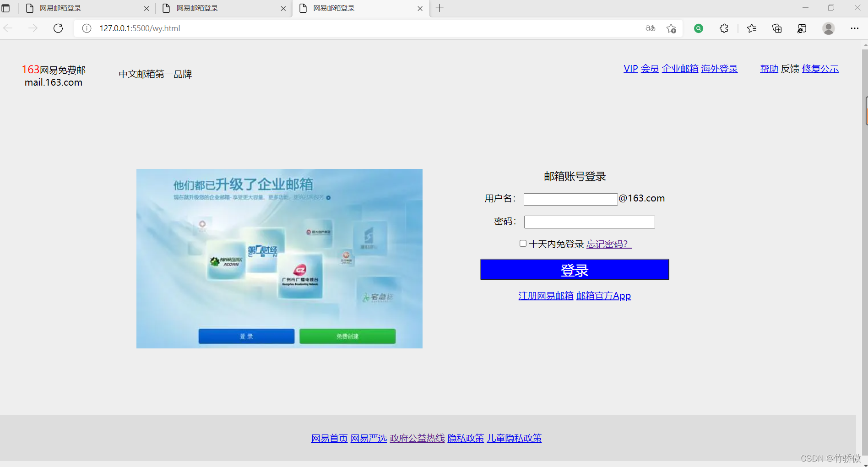
Task: Open the Favorites star list icon
Action: click(x=752, y=28)
